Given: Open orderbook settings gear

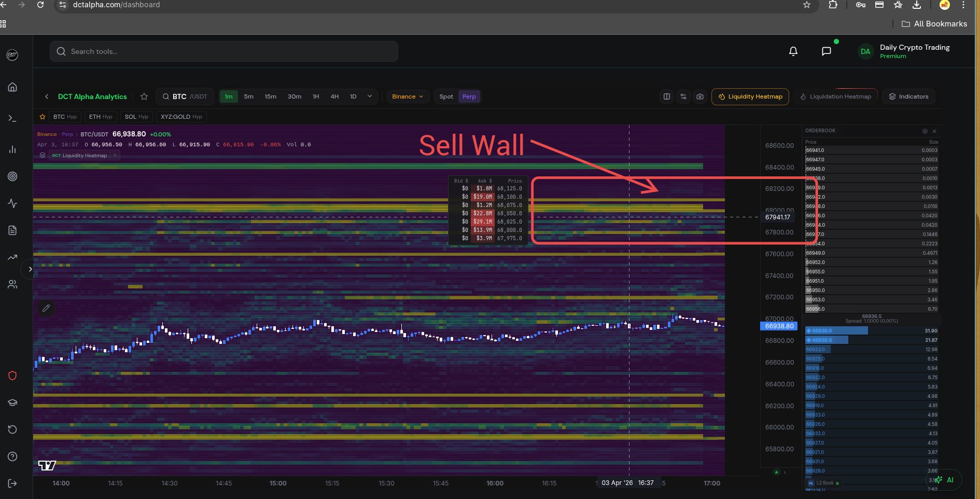Looking at the screenshot, I should [925, 131].
